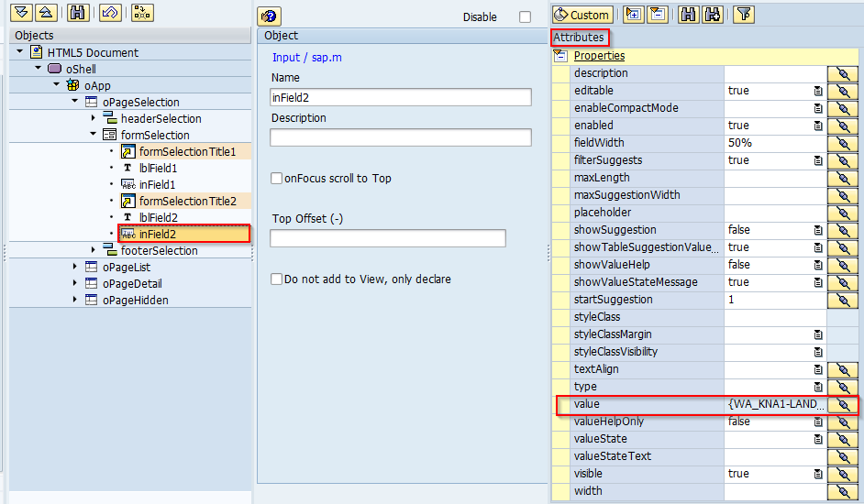Click the filter funnel icon in Attributes toolbar
This screenshot has width=864, height=504.
point(745,14)
